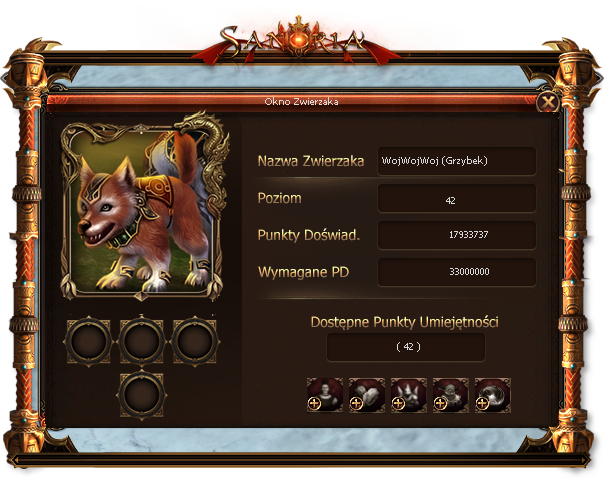
Task: Select the top-middle empty pet slot
Action: pos(142,341)
